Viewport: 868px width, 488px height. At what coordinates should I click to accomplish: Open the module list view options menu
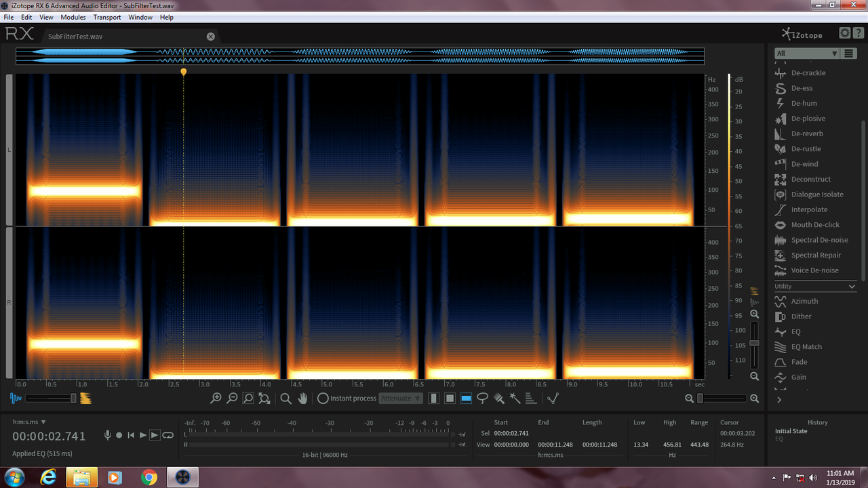[x=849, y=54]
